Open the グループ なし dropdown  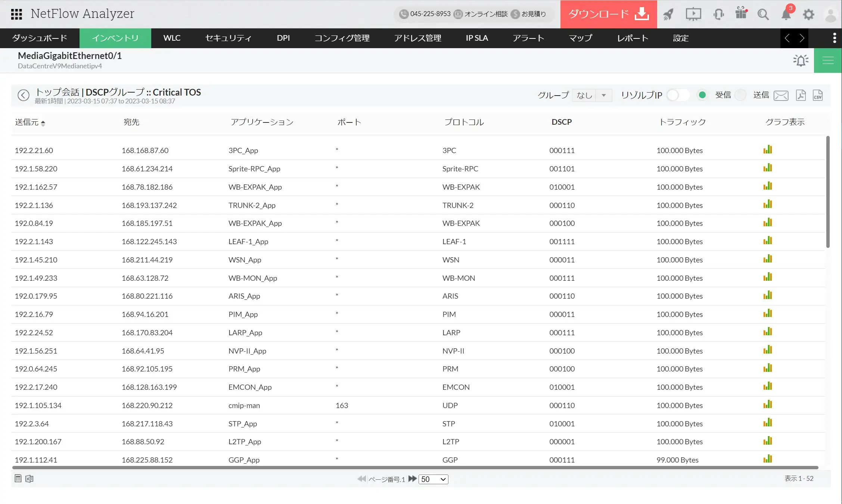[x=592, y=95]
